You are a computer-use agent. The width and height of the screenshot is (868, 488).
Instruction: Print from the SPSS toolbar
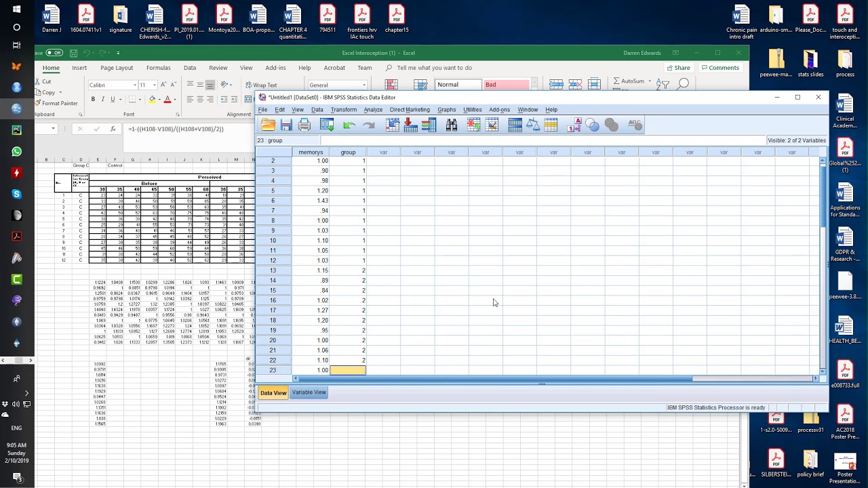tap(304, 125)
